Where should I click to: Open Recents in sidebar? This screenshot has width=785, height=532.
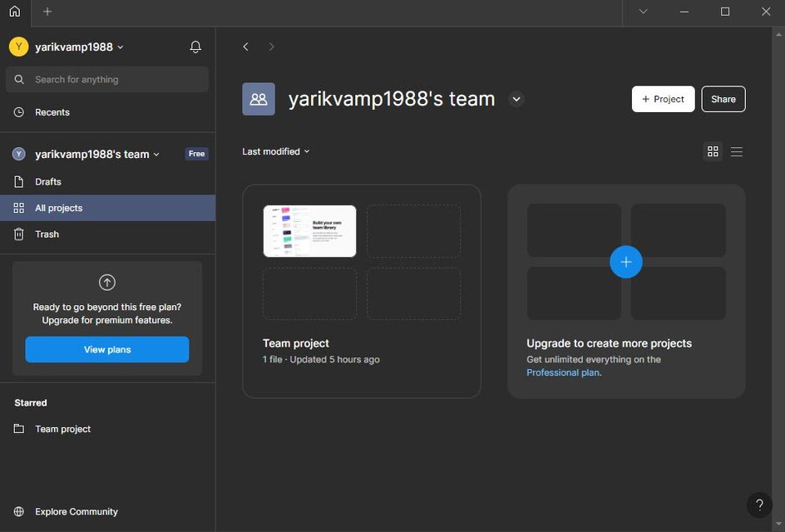[x=107, y=112]
